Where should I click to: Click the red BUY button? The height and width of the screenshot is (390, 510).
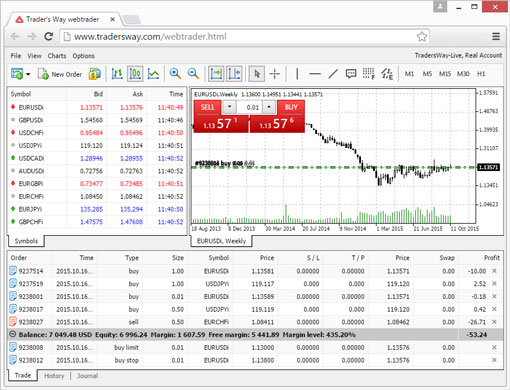point(291,107)
